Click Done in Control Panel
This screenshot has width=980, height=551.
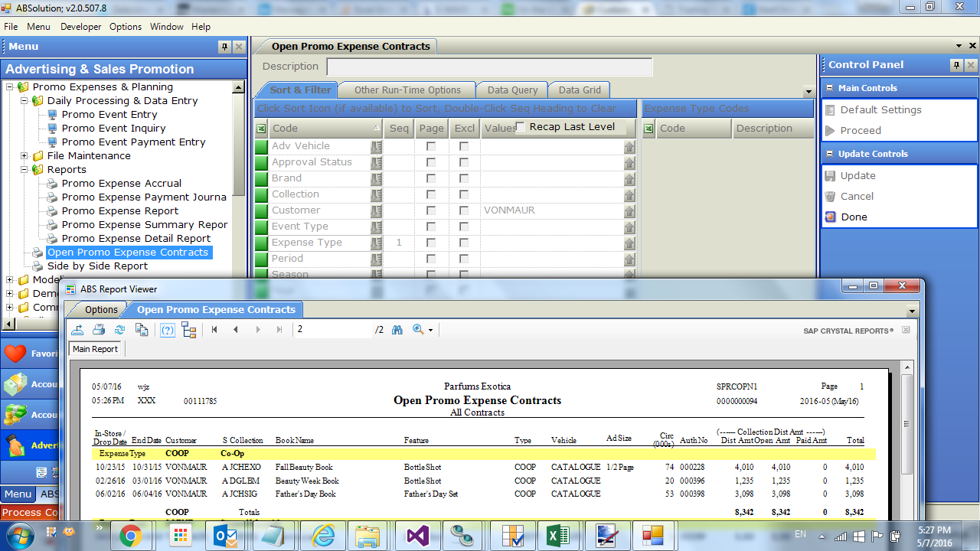(x=854, y=217)
